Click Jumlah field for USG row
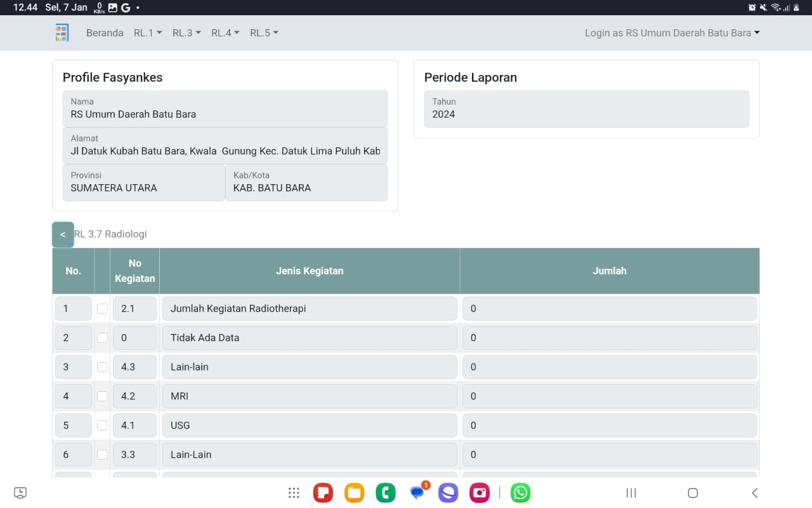 click(x=610, y=425)
